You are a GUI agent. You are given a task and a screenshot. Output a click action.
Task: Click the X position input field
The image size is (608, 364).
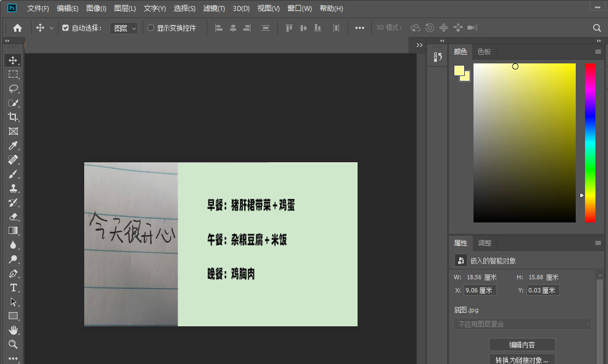tap(480, 290)
